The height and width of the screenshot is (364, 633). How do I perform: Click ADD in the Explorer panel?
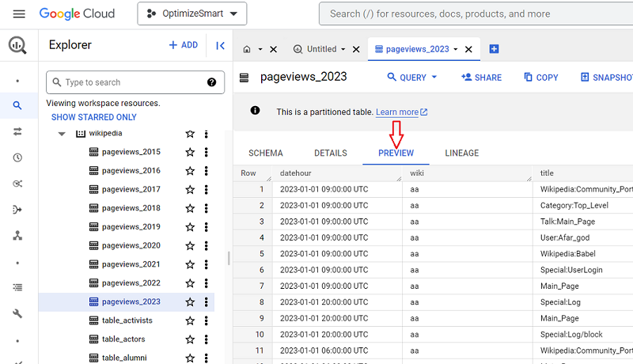click(x=184, y=45)
